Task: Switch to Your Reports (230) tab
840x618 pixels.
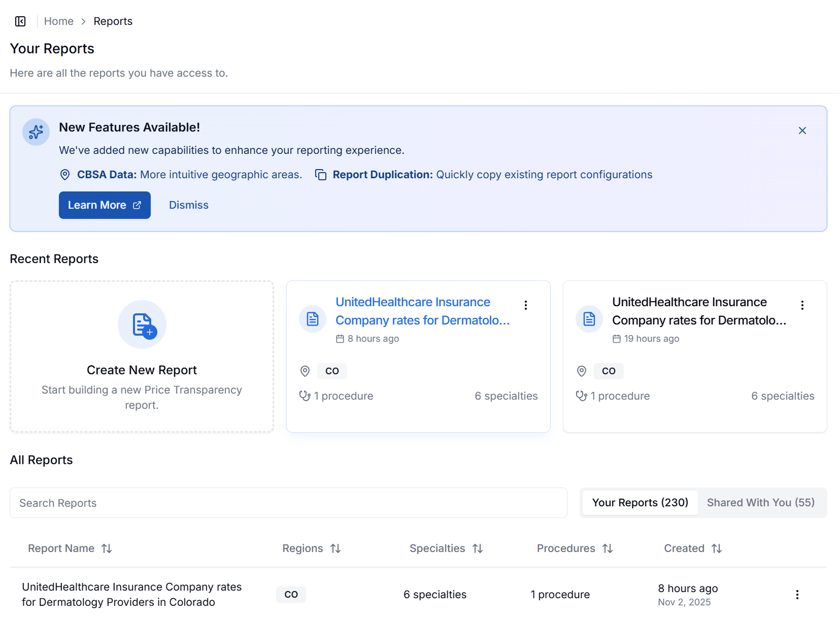Action: pyautogui.click(x=640, y=503)
